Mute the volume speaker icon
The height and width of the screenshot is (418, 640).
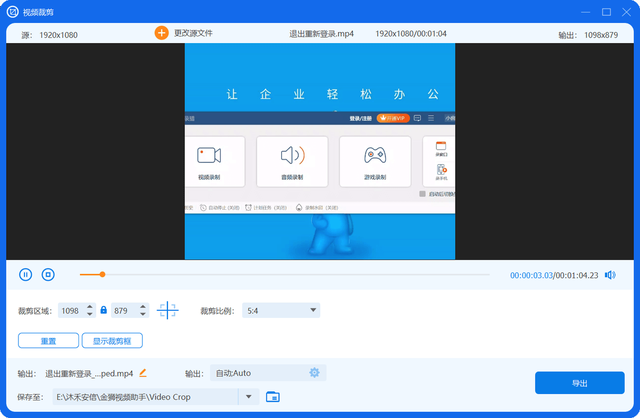click(x=610, y=275)
